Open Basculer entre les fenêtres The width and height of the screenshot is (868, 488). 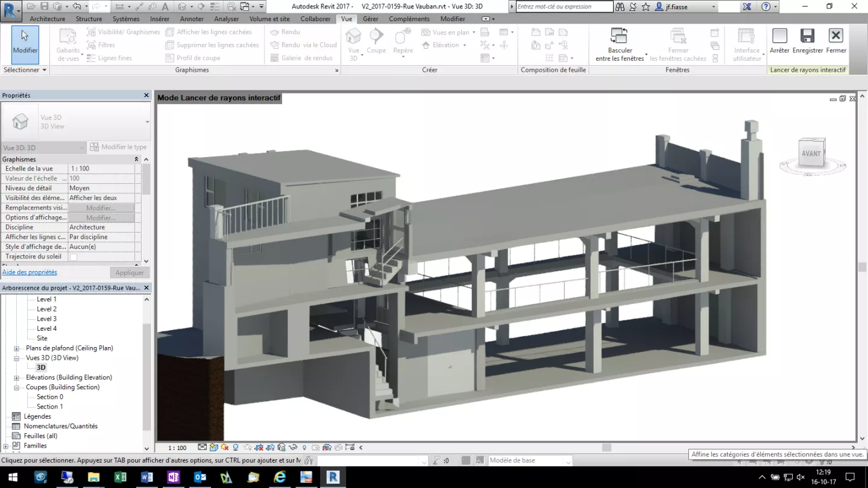(620, 45)
